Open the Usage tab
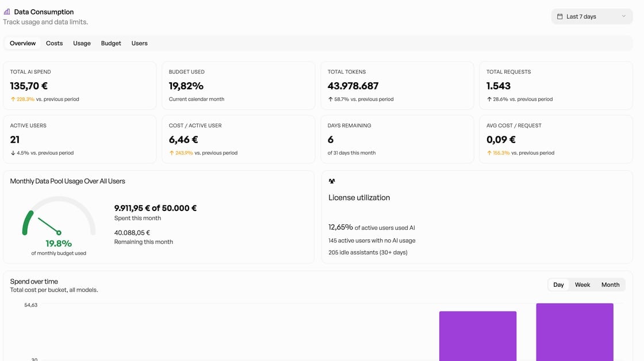644x361 pixels. [82, 43]
